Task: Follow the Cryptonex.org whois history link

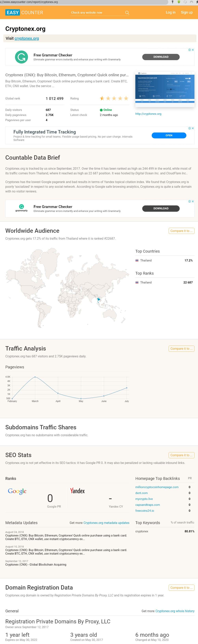Action: pos(175,611)
